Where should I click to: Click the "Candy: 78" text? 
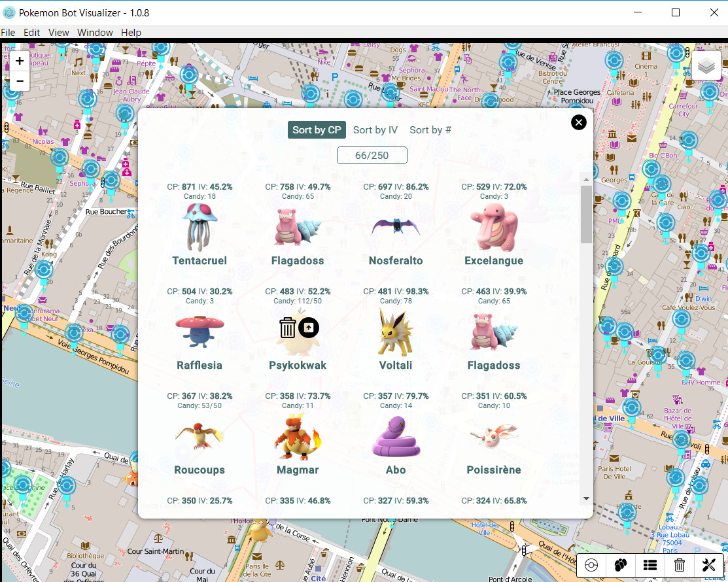[396, 301]
